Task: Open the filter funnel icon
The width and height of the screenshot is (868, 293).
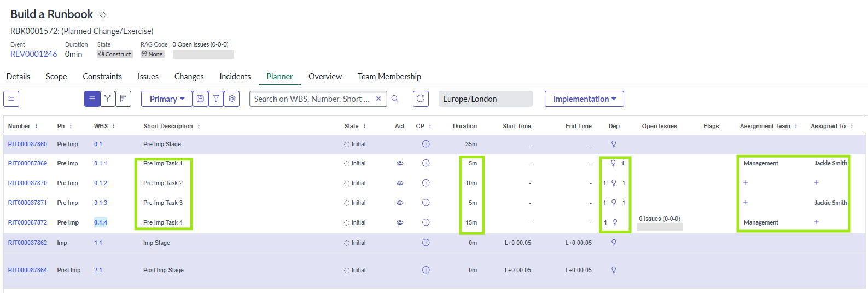Action: click(x=216, y=99)
